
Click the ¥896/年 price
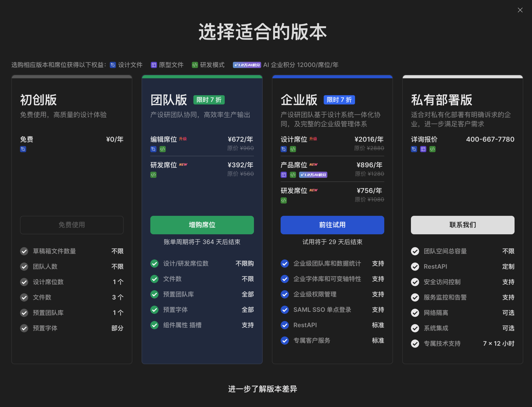click(x=370, y=165)
